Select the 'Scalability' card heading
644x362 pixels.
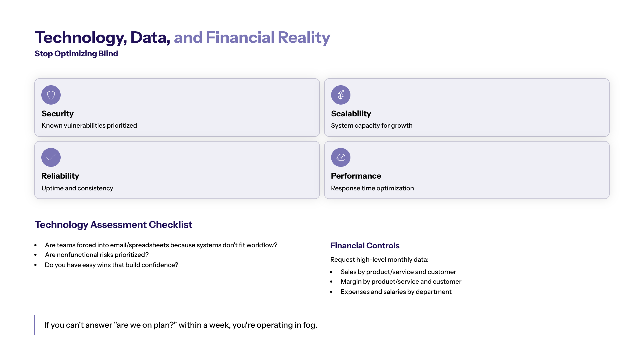(351, 114)
